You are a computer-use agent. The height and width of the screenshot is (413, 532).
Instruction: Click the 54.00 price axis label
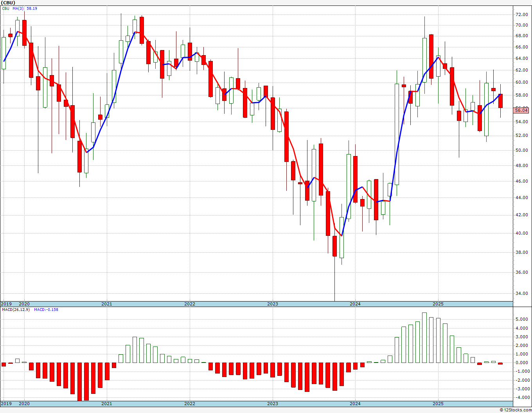click(x=521, y=122)
